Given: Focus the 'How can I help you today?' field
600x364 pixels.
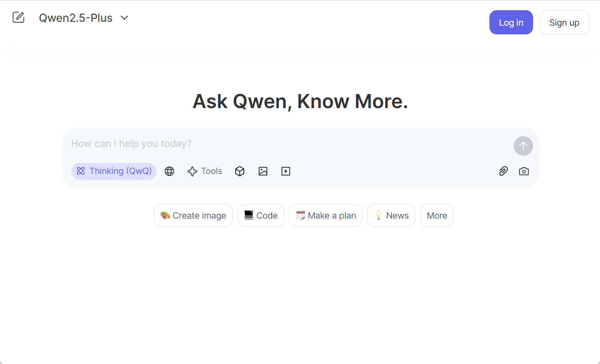Looking at the screenshot, I should point(286,143).
